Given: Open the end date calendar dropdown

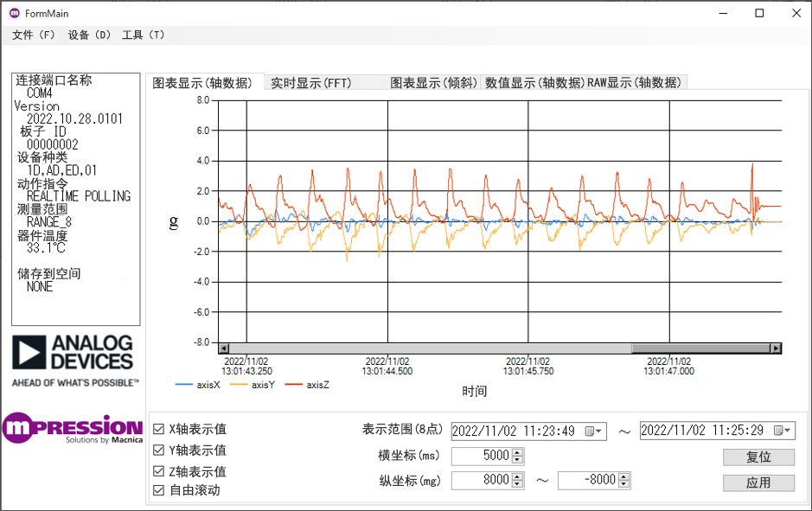Looking at the screenshot, I should (782, 431).
